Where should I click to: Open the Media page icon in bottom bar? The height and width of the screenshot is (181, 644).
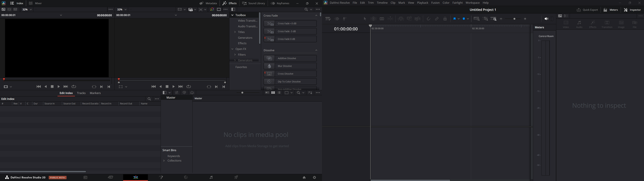pos(85,177)
